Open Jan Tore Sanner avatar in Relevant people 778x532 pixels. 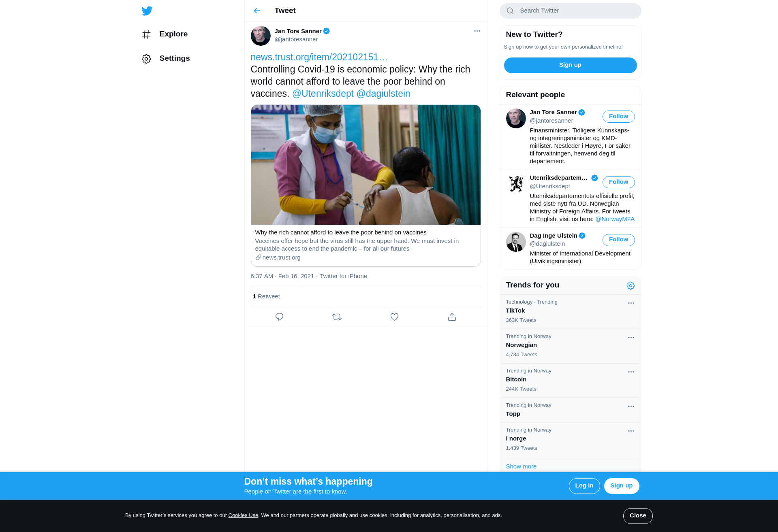(516, 119)
